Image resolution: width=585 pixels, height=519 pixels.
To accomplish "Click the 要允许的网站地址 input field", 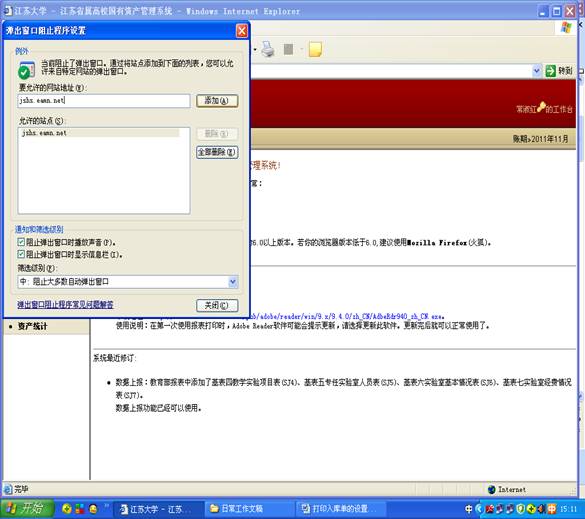I will tap(104, 101).
